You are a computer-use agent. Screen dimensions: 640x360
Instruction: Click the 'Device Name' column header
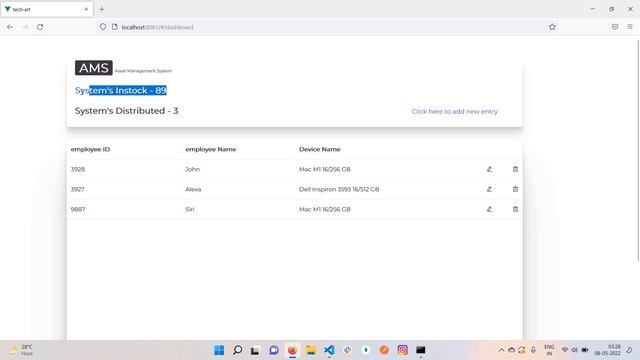point(320,149)
